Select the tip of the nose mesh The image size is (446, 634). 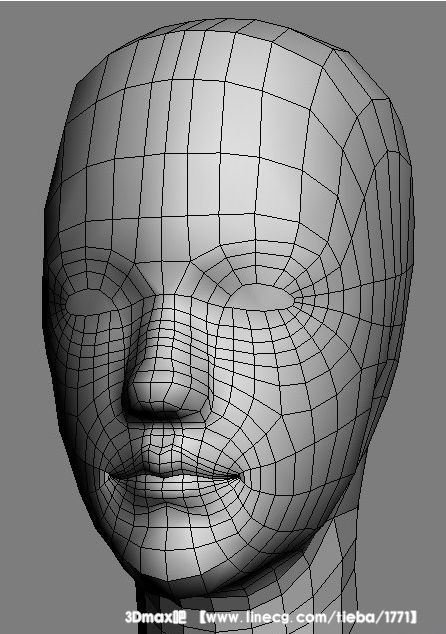click(162, 389)
